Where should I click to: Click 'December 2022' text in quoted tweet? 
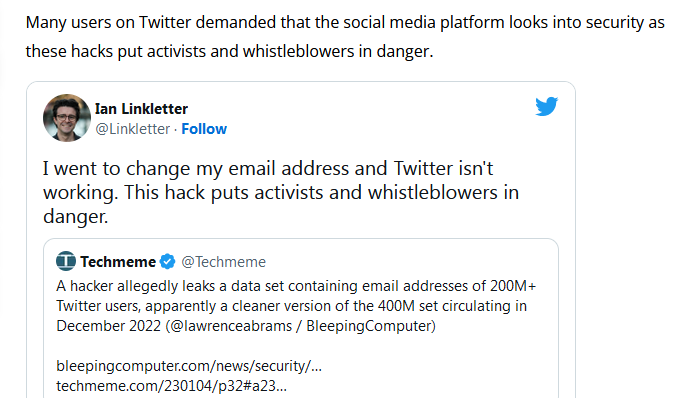[109, 326]
